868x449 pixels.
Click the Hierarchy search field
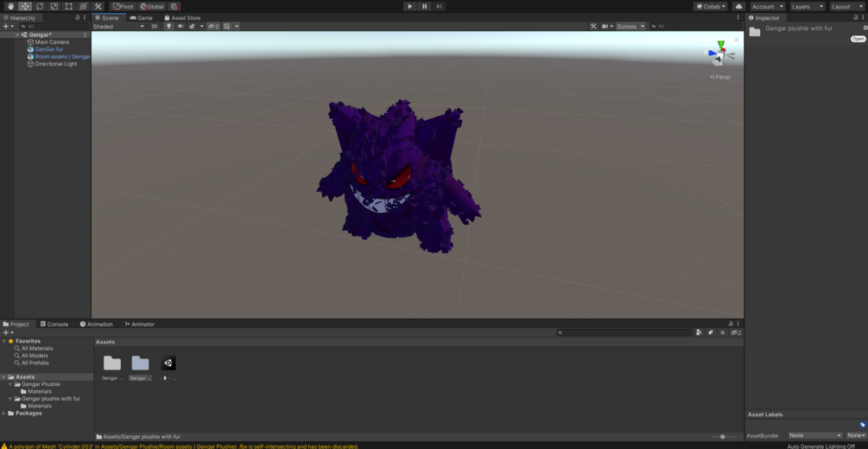[54, 26]
